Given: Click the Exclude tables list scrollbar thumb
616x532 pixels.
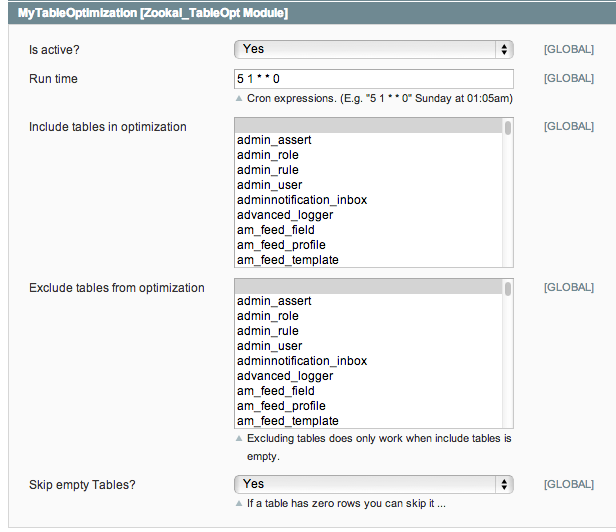Looking at the screenshot, I should 508,289.
